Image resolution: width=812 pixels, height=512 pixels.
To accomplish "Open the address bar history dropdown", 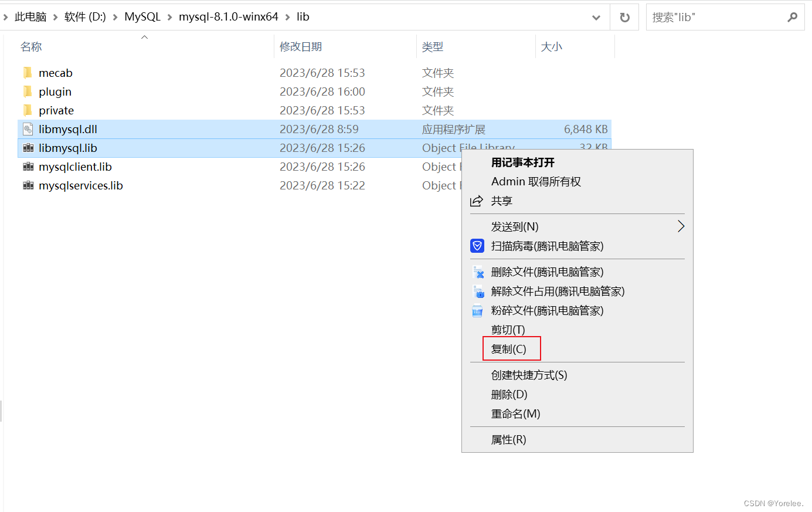I will tap(597, 16).
